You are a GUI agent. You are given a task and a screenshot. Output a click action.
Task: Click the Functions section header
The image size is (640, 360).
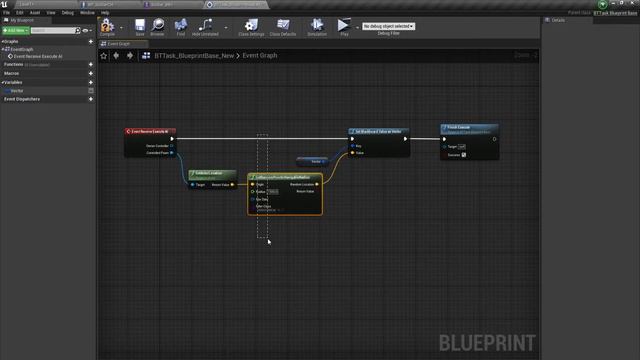[x=13, y=64]
